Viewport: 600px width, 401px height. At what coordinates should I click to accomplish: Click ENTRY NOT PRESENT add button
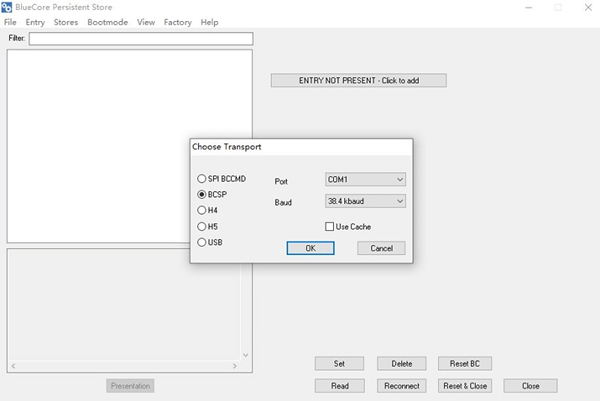[x=358, y=80]
